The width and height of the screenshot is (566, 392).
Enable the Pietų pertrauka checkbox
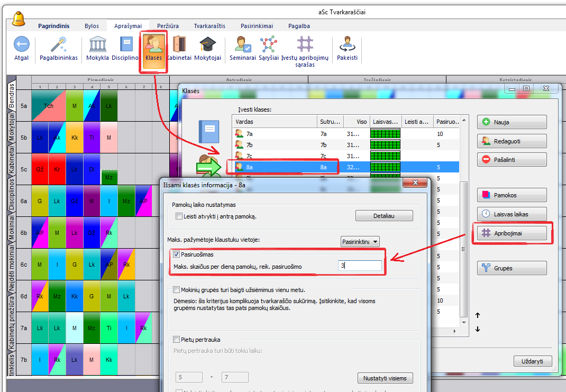(177, 340)
